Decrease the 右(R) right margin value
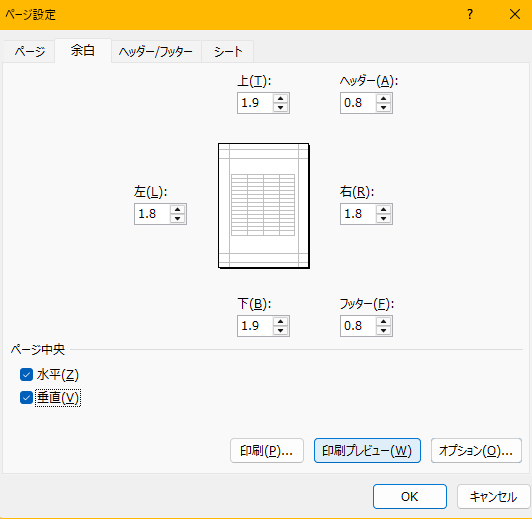The image size is (532, 519). [383, 218]
